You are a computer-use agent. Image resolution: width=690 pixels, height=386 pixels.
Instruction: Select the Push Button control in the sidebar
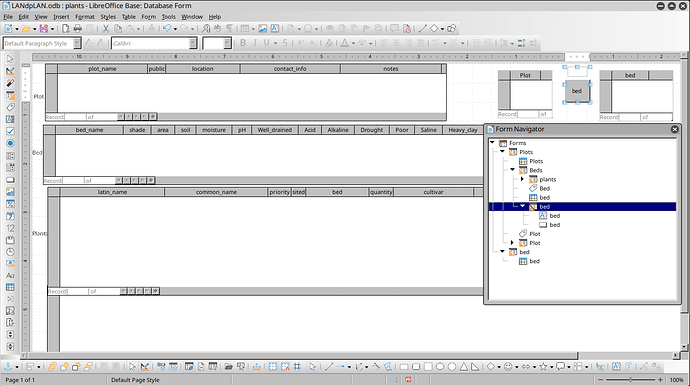10,180
